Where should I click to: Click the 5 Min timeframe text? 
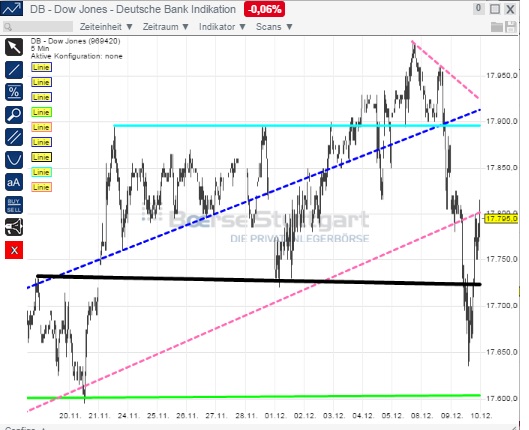pos(40,49)
